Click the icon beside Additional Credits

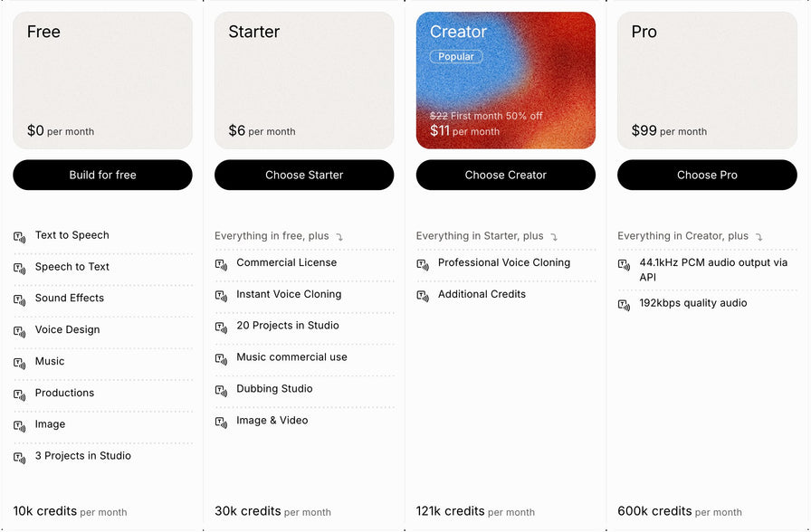coord(423,296)
